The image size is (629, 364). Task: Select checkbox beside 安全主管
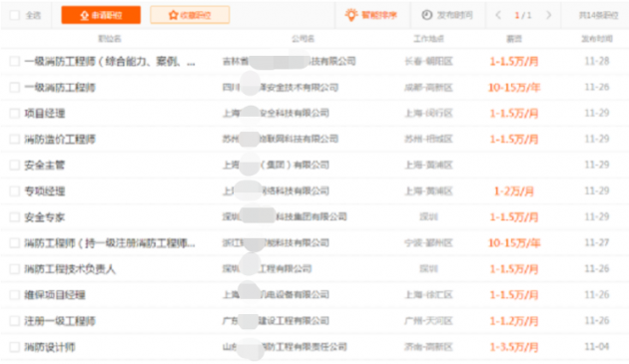[x=14, y=166]
